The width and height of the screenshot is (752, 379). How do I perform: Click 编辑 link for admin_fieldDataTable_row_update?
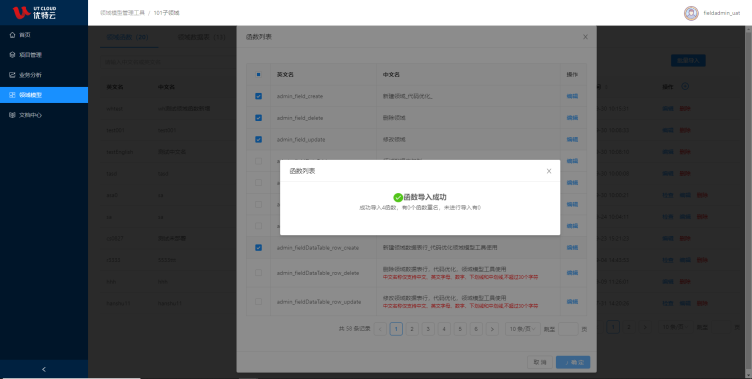(x=572, y=302)
